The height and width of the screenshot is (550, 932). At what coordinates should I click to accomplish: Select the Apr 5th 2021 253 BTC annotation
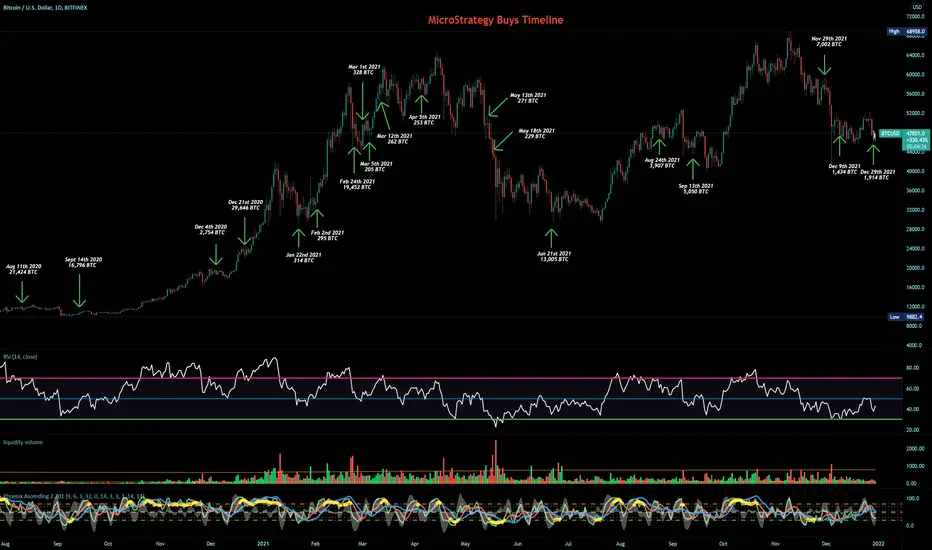pos(424,120)
